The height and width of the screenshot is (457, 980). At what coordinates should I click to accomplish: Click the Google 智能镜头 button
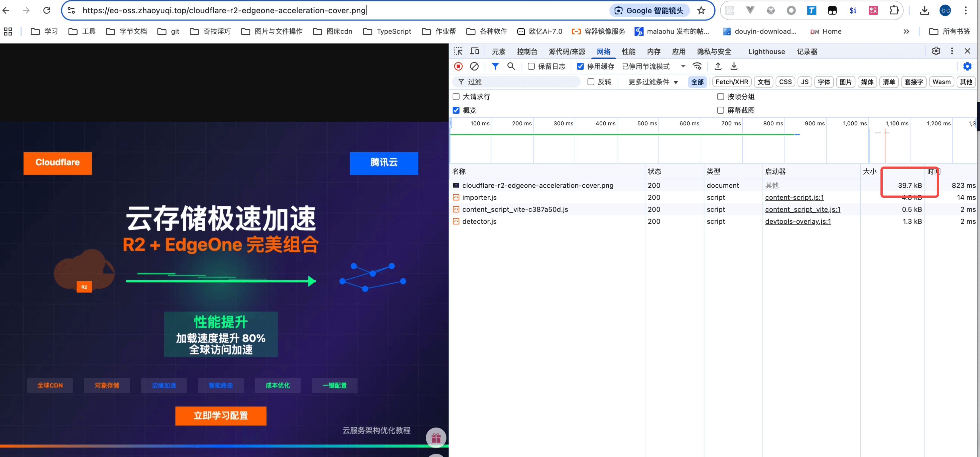tap(649, 10)
